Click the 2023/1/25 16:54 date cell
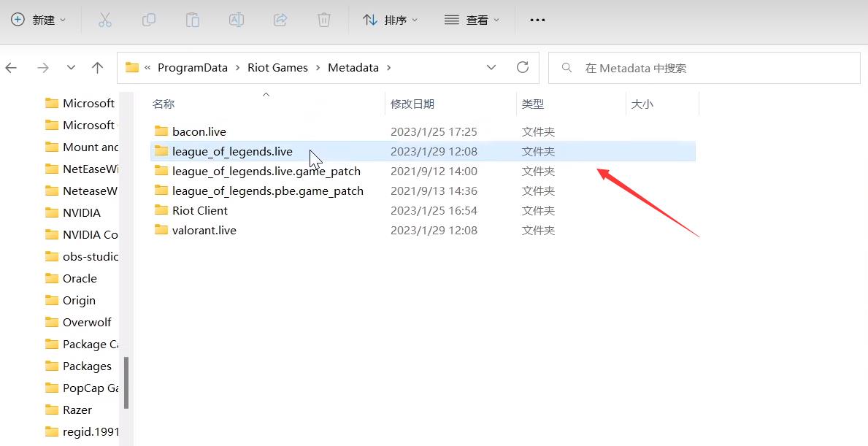 tap(434, 211)
